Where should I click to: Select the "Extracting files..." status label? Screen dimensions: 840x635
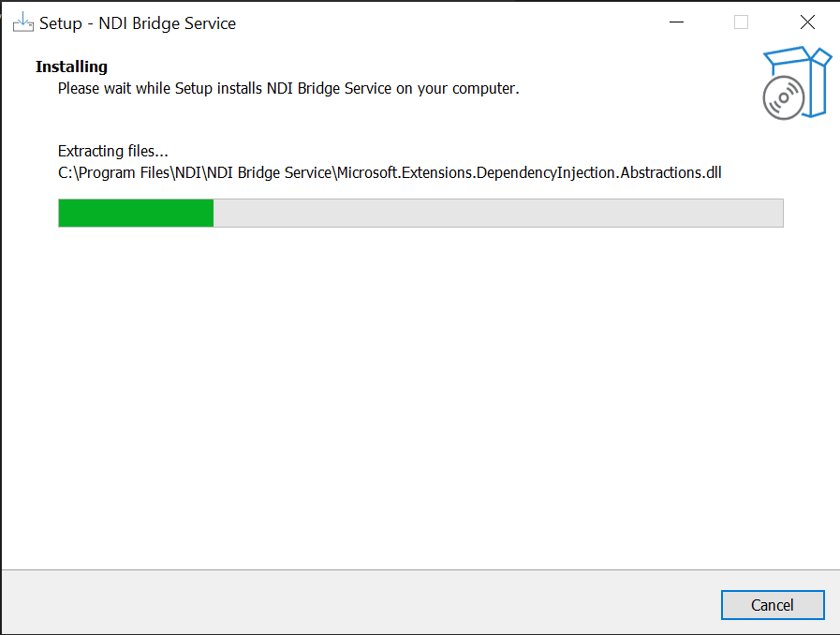(x=113, y=151)
